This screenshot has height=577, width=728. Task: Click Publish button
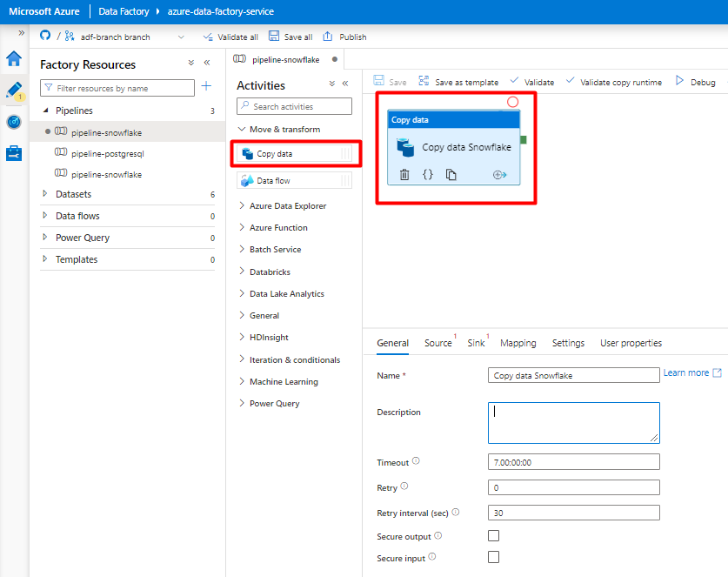(344, 37)
